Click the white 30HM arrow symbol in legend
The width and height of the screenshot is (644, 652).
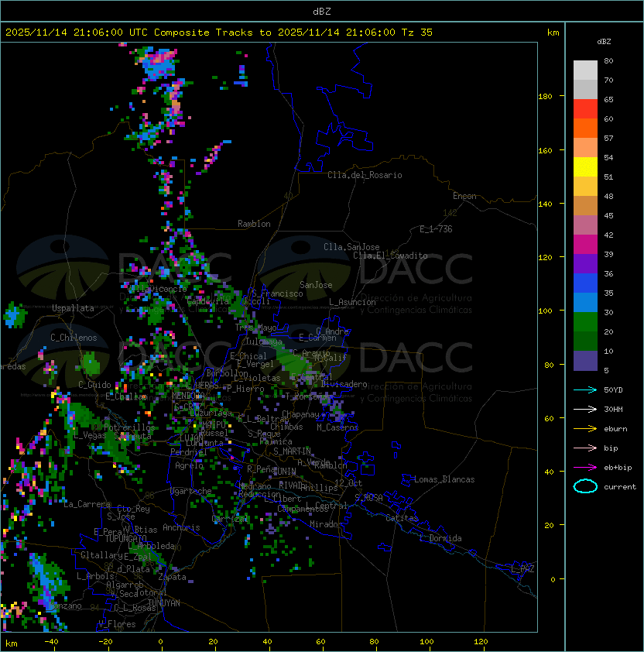tap(585, 409)
